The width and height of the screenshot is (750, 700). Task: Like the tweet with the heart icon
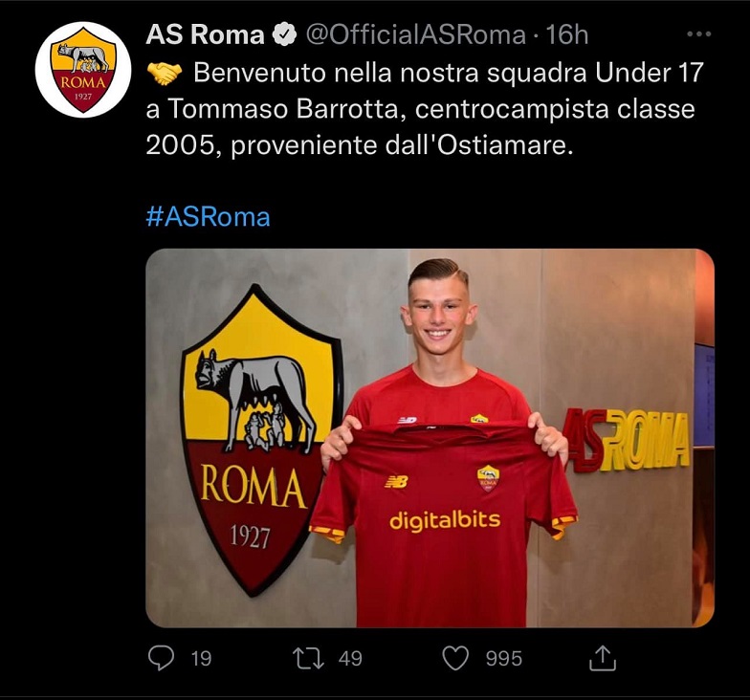455,658
